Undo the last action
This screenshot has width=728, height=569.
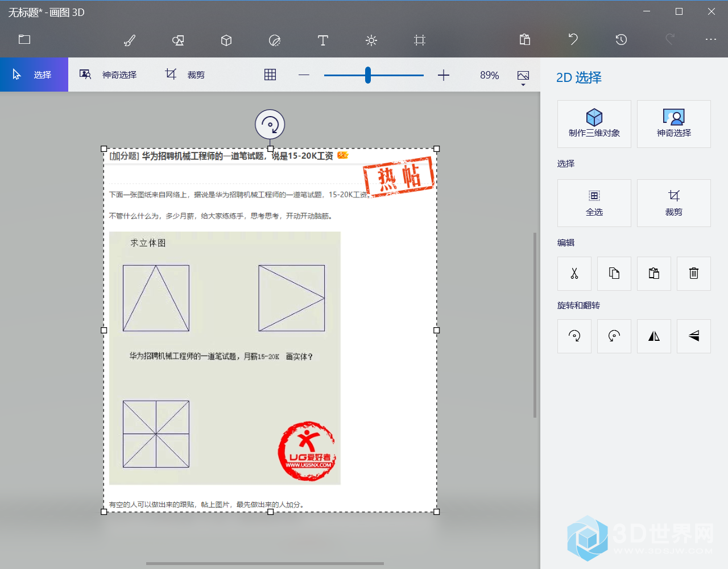pyautogui.click(x=573, y=39)
